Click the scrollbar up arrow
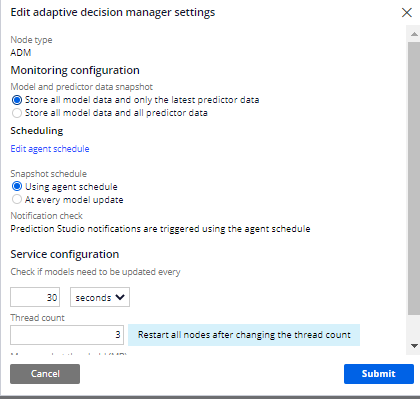The width and height of the screenshot is (420, 399). pos(414,34)
